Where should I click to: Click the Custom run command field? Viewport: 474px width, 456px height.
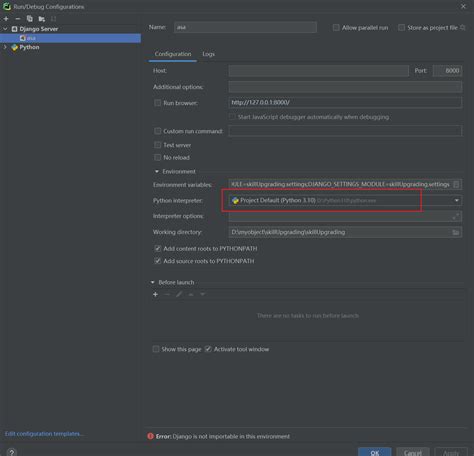click(x=345, y=131)
